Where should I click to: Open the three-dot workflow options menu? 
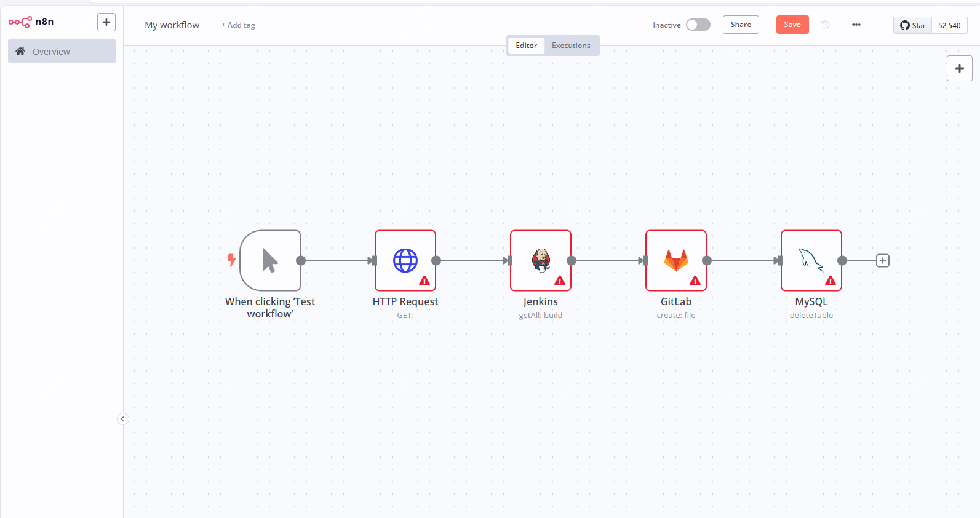point(856,25)
